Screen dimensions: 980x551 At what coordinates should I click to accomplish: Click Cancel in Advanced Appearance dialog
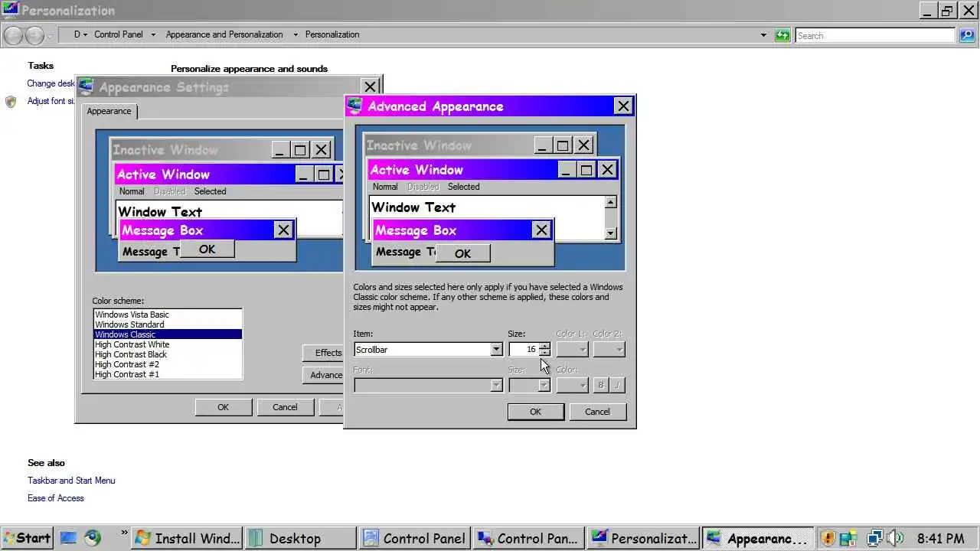(x=597, y=412)
